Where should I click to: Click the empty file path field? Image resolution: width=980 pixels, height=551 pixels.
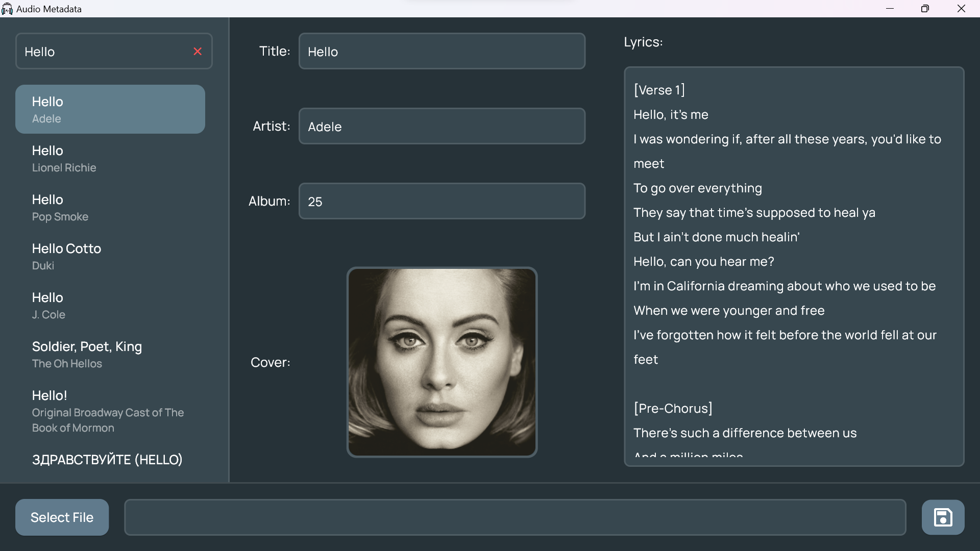pos(514,517)
